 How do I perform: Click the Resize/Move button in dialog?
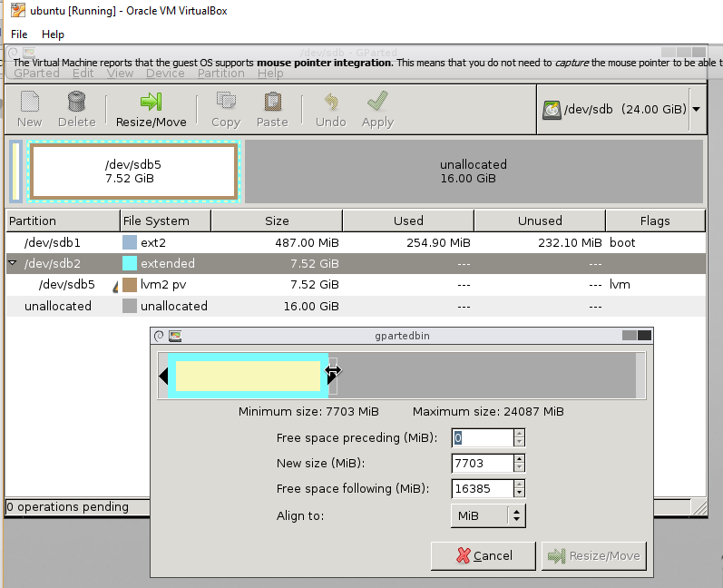click(594, 555)
